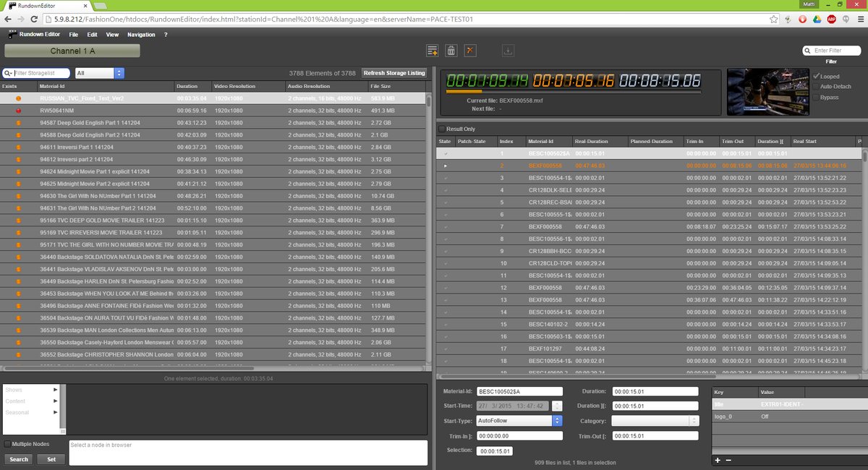Select the logo_0 key row
The image size is (868, 470).
789,417
